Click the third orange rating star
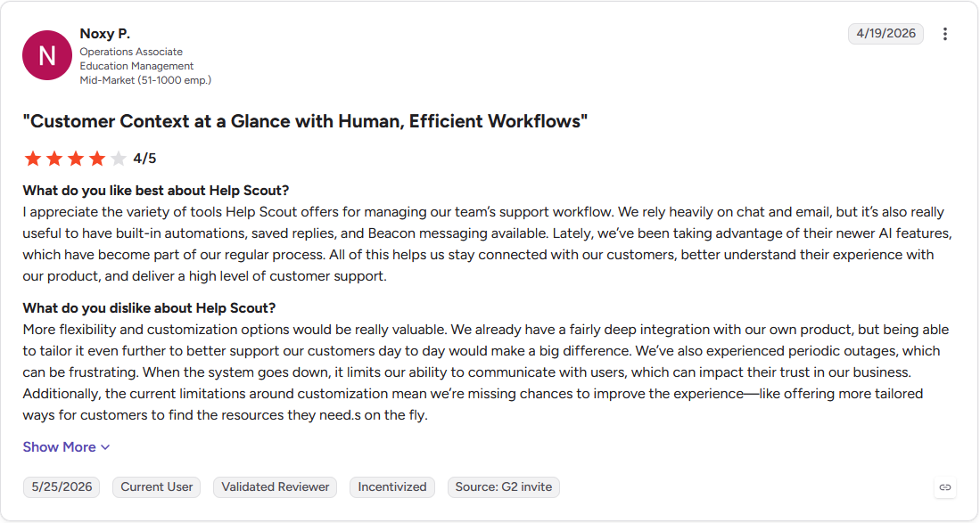This screenshot has width=980, height=523. point(76,159)
